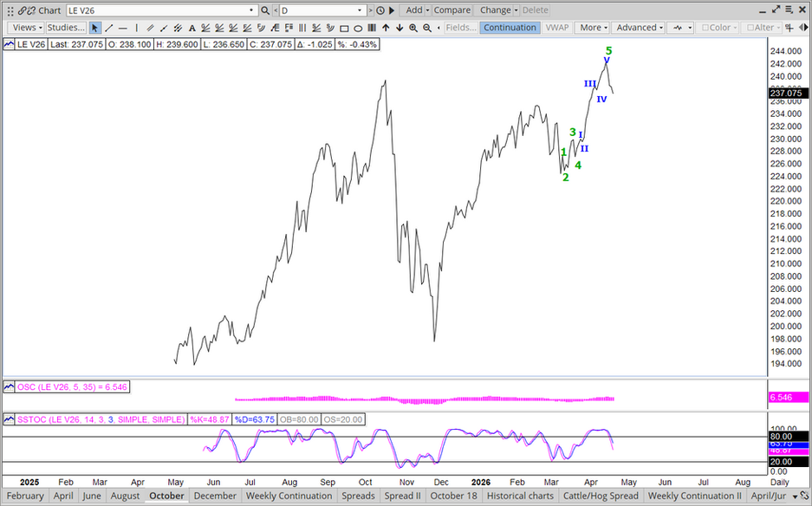This screenshot has width=812, height=506.
Task: Click the SSTOC study chart icon
Action: 10,419
